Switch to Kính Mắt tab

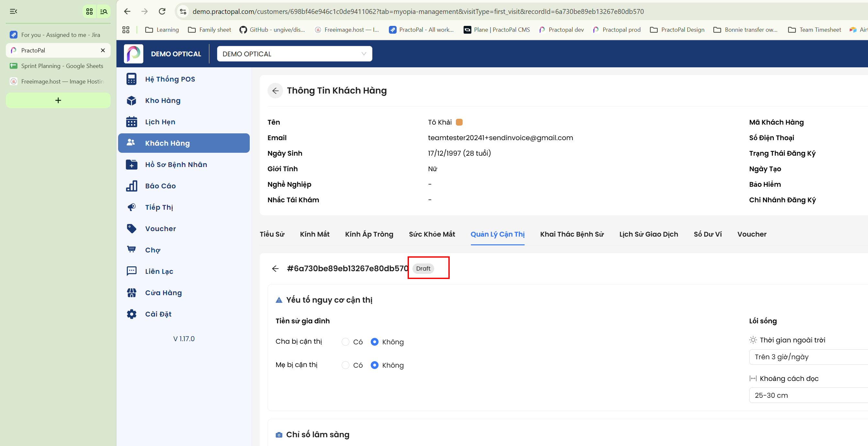pos(315,234)
